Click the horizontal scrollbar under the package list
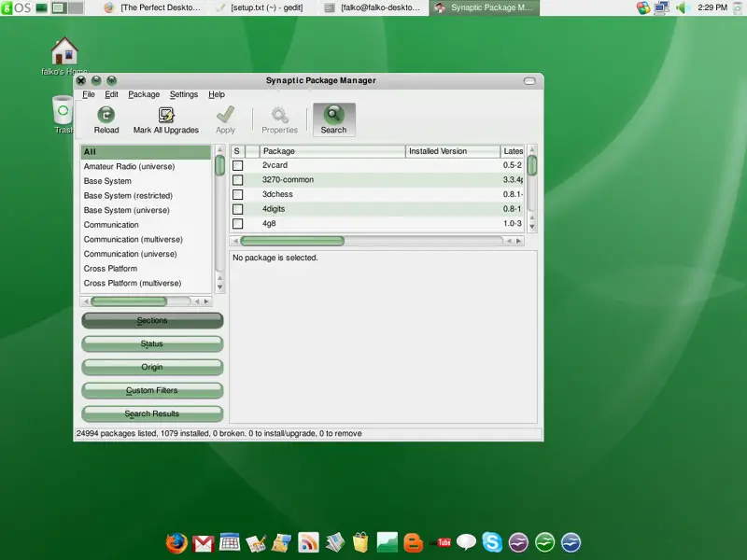The image size is (747, 560). (x=377, y=241)
